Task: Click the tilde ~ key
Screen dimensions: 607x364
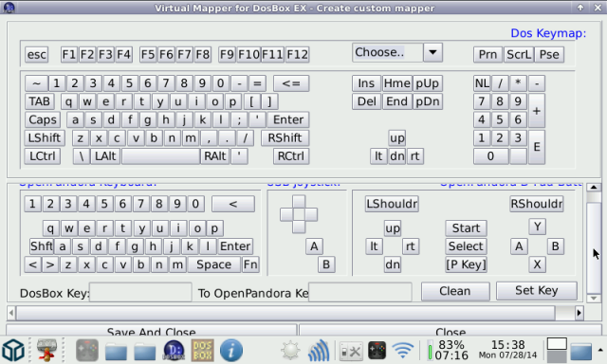Action: coord(36,83)
